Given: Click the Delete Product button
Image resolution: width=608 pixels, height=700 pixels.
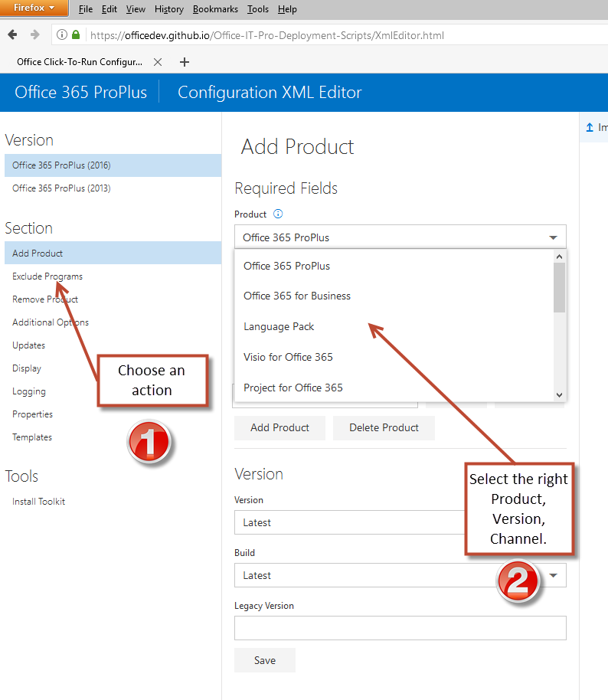Looking at the screenshot, I should 384,427.
